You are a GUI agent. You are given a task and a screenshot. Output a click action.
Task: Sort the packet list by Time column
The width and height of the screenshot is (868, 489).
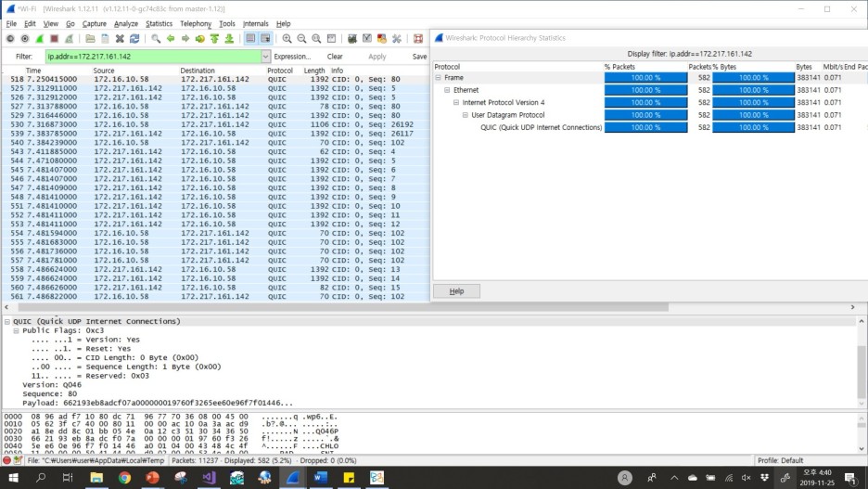(x=33, y=71)
